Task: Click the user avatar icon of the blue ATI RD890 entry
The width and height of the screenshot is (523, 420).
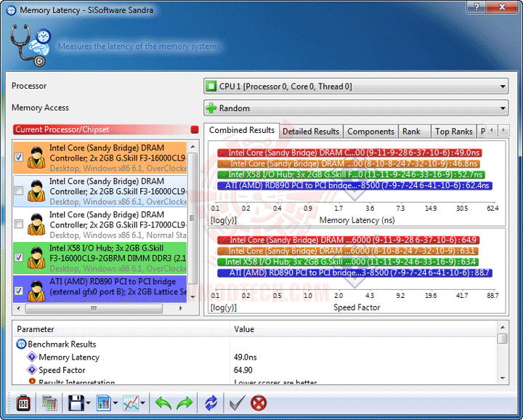Action: coord(36,291)
